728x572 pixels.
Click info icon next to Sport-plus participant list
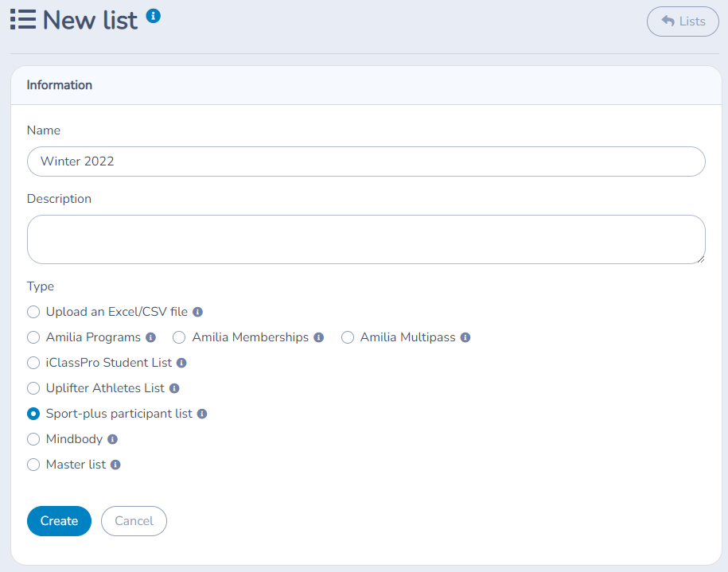(202, 414)
